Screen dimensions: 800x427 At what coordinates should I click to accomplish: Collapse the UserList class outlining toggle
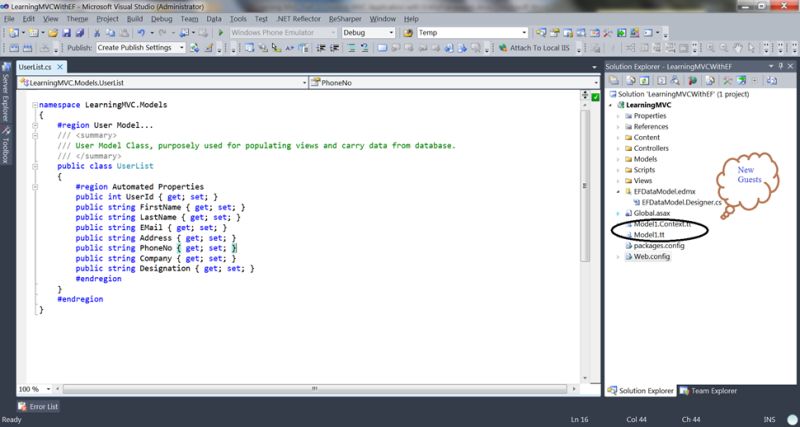[35, 166]
